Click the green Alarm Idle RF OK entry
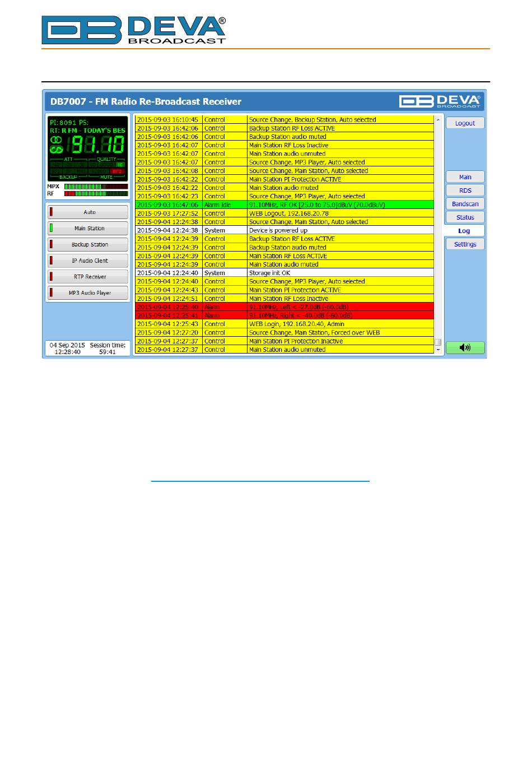Image resolution: width=532 pixels, height=762 pixels. 284,205
